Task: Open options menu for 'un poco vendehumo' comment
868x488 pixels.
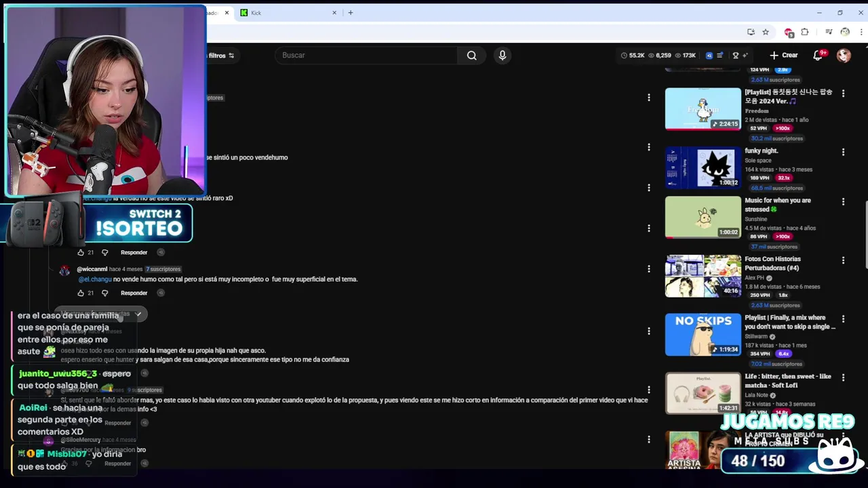Action: 649,147
